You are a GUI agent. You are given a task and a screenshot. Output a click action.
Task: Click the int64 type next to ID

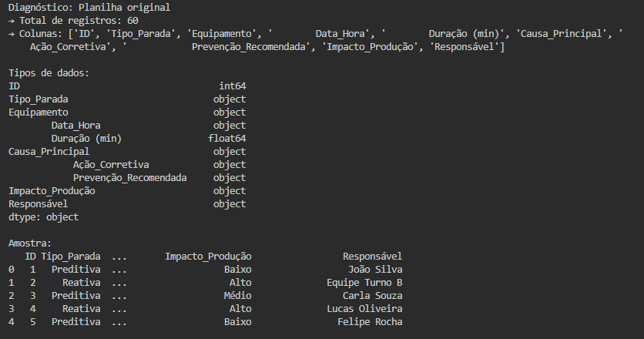[x=233, y=86]
